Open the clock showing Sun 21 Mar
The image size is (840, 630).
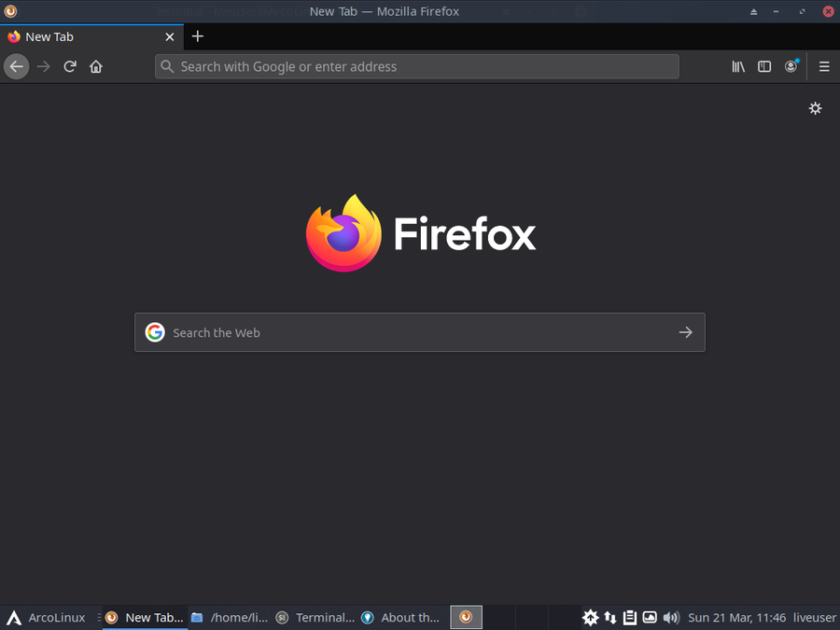736,618
